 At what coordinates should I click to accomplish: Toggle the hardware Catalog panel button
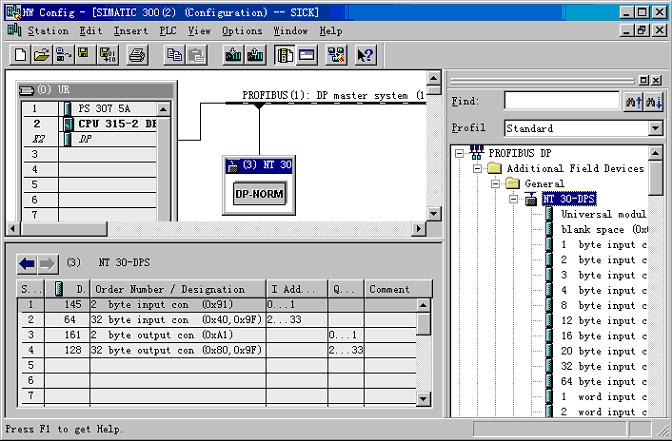point(285,55)
